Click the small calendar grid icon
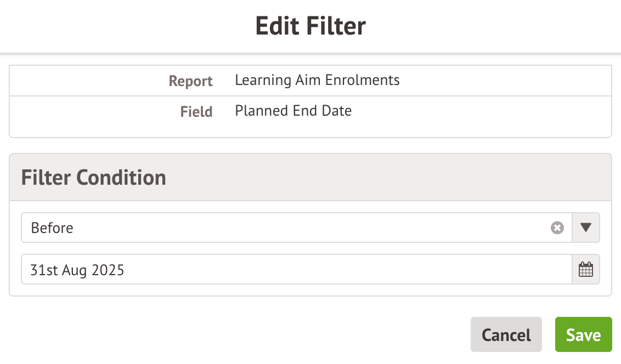Viewport: 621px width, 364px height. click(586, 270)
